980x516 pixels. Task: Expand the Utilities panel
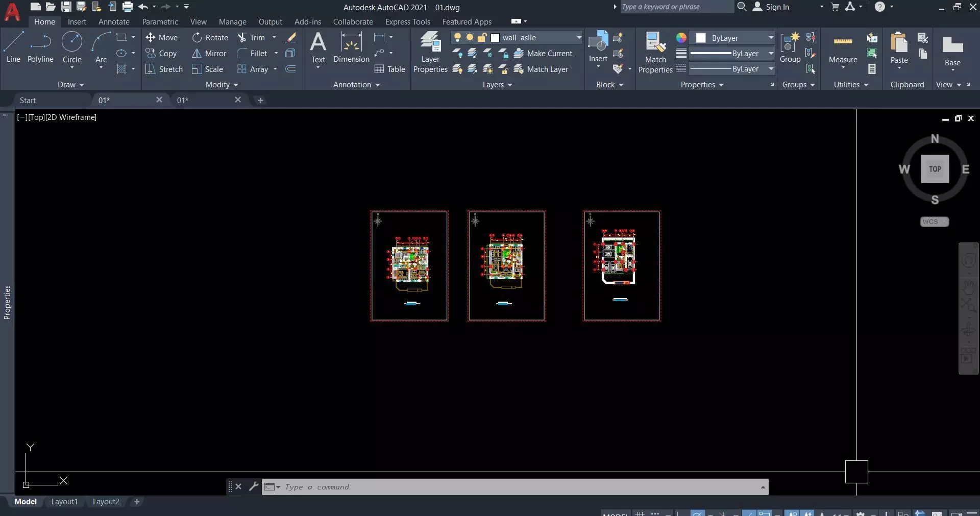(x=851, y=85)
